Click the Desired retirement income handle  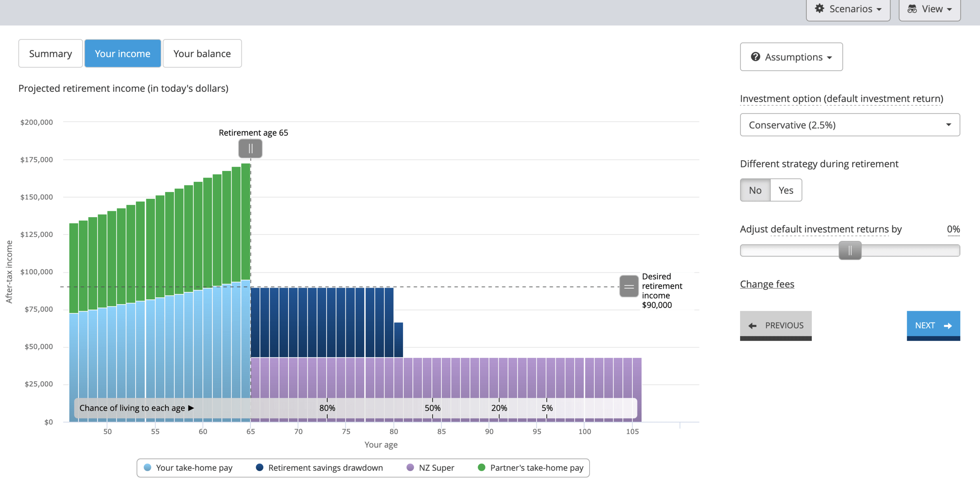click(629, 287)
